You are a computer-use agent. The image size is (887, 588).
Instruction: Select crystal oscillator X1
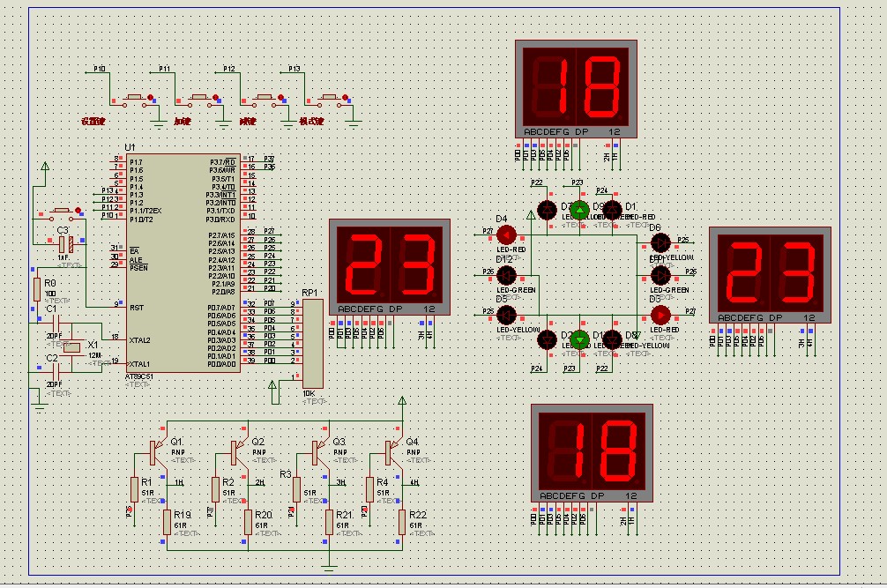(x=71, y=347)
